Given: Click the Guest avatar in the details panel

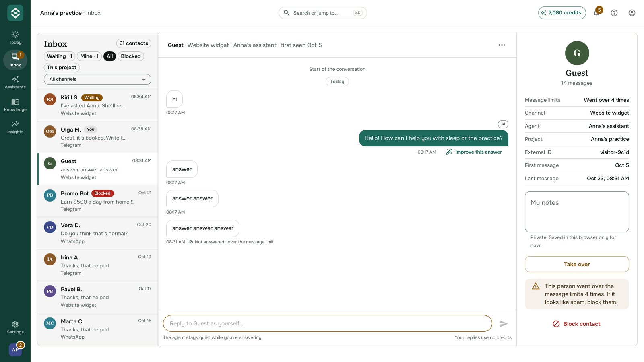Looking at the screenshot, I should [x=577, y=53].
